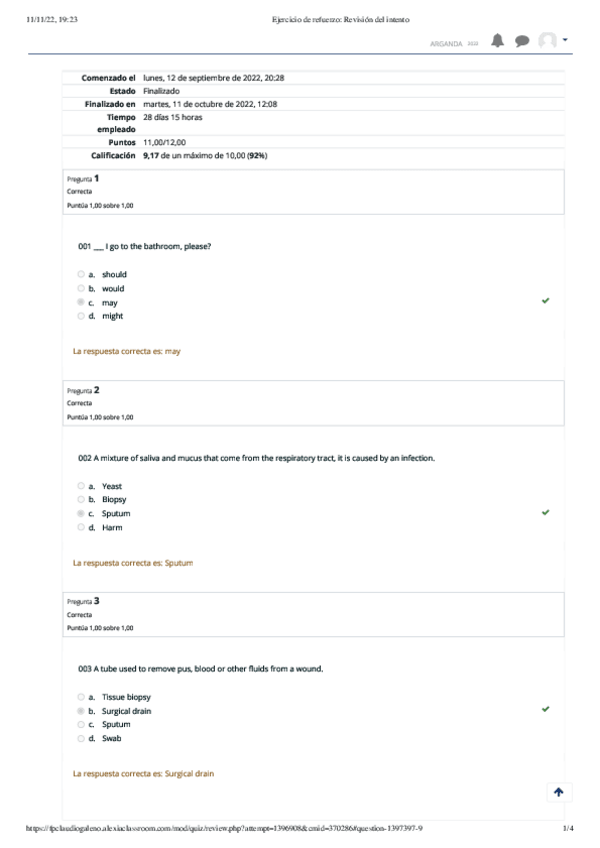
Task: Click the green checkmark beside 'may'
Action: tap(545, 301)
